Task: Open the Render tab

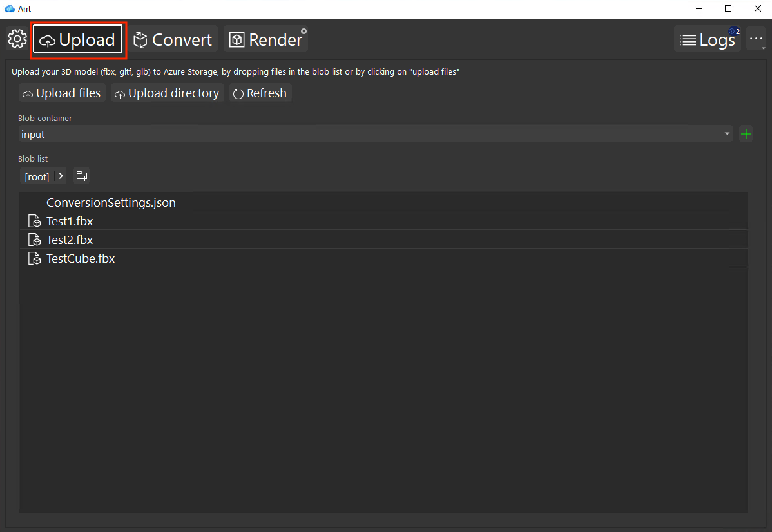Action: 266,39
